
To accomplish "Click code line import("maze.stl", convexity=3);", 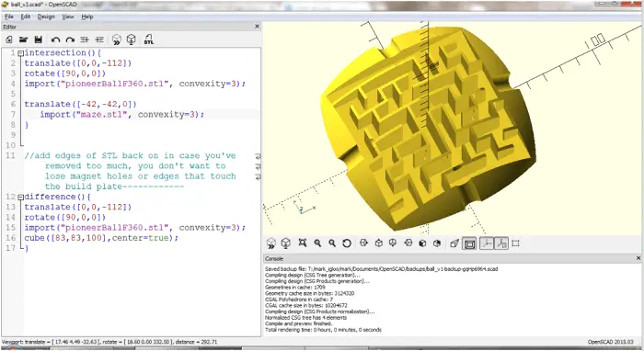I will (x=122, y=115).
